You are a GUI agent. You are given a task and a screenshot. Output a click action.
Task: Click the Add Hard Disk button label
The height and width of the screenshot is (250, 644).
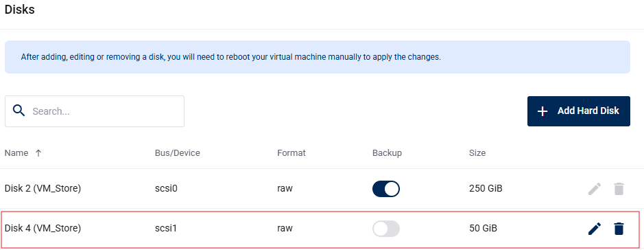coord(588,111)
